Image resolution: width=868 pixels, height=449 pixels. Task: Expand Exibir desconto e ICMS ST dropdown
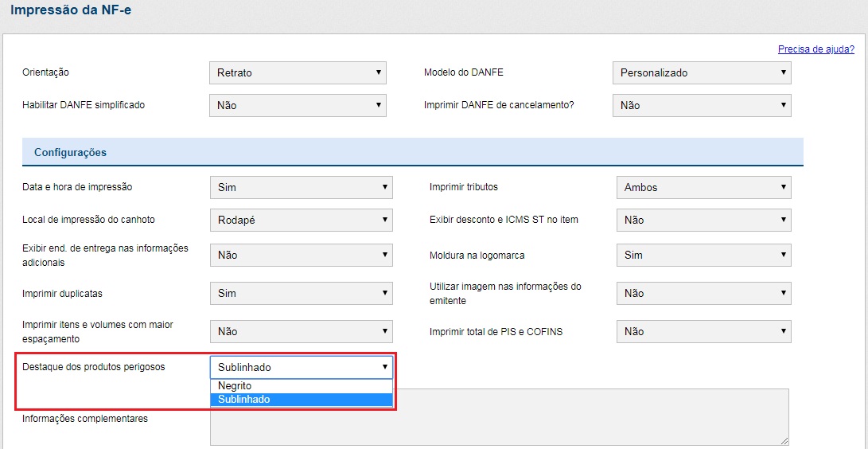pos(703,220)
